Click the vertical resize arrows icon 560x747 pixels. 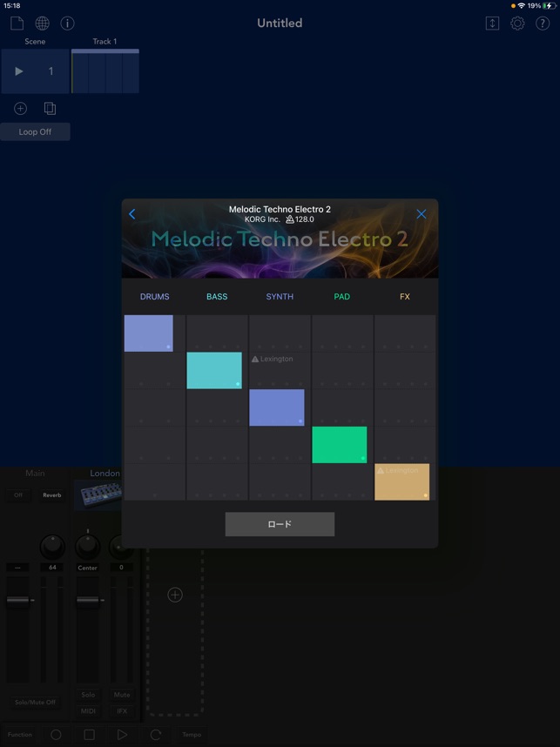pyautogui.click(x=492, y=24)
